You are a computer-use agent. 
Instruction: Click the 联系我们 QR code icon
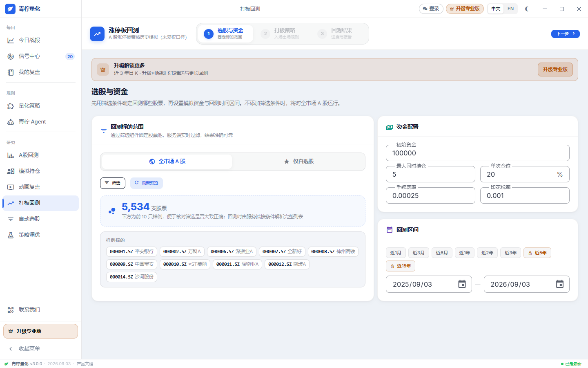click(x=11, y=310)
